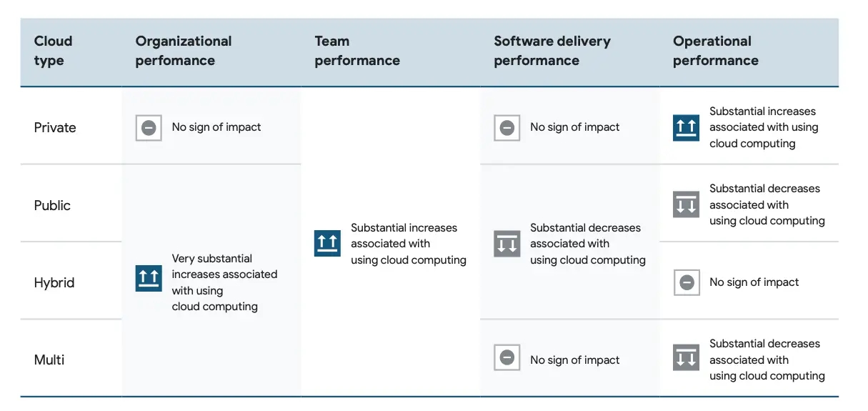868x411 pixels.
Task: Click the Team performance increase arrows icon
Action: [327, 243]
